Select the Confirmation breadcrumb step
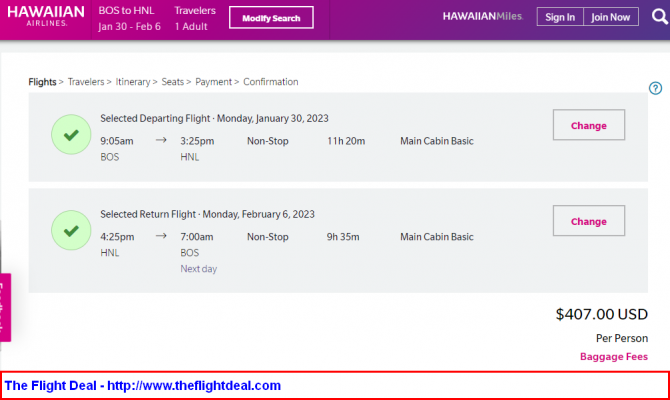Image resolution: width=670 pixels, height=400 pixels. click(270, 82)
